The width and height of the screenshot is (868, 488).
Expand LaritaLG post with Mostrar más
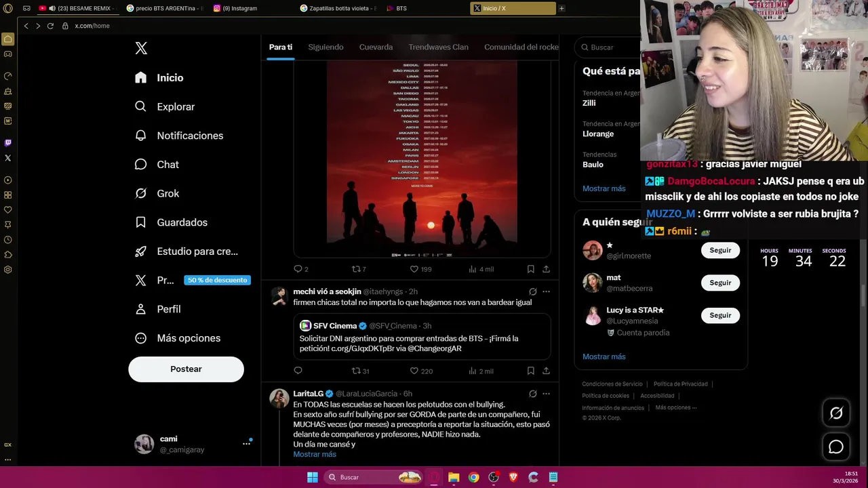coord(315,454)
